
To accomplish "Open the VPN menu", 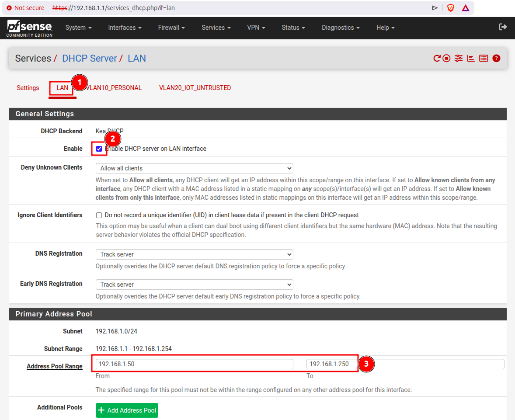I will click(x=256, y=28).
